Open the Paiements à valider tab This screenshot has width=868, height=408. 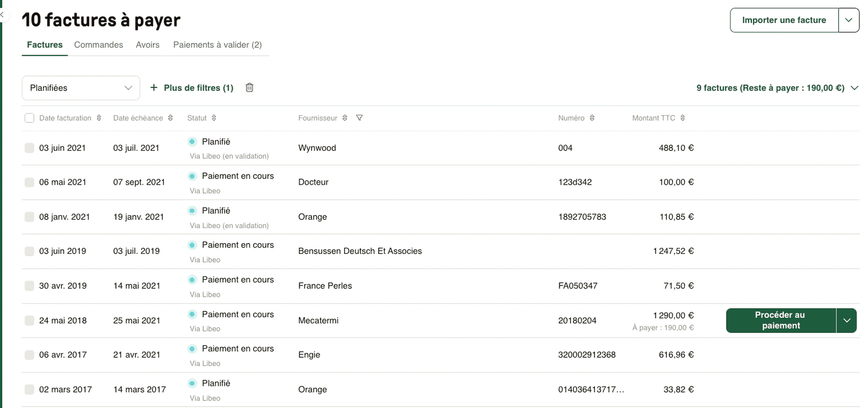(217, 45)
